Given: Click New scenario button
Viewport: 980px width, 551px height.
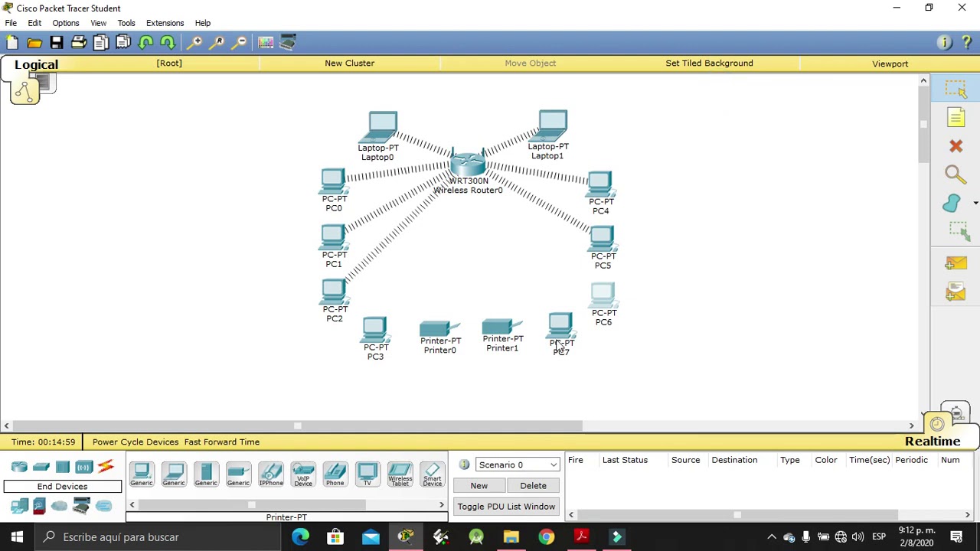Looking at the screenshot, I should click(x=479, y=485).
